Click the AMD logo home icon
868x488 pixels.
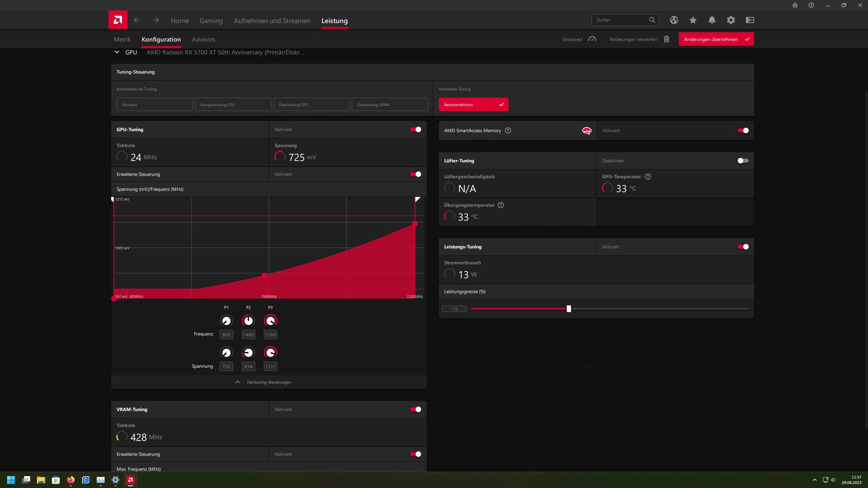pyautogui.click(x=118, y=20)
